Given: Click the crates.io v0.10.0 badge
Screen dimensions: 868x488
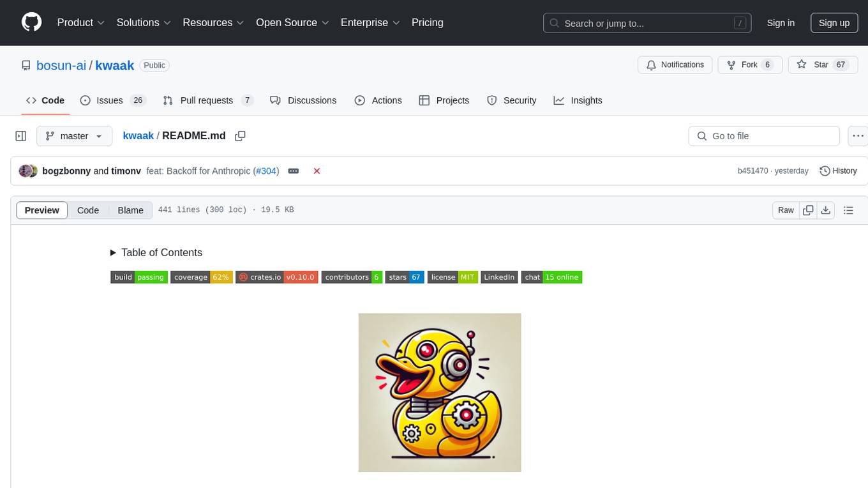Looking at the screenshot, I should [x=277, y=277].
